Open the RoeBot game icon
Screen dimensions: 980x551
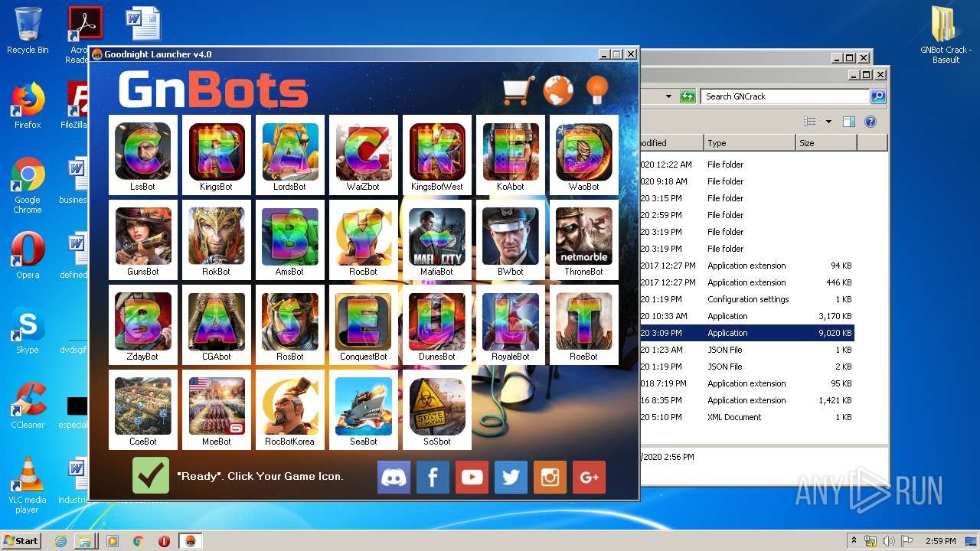click(584, 324)
